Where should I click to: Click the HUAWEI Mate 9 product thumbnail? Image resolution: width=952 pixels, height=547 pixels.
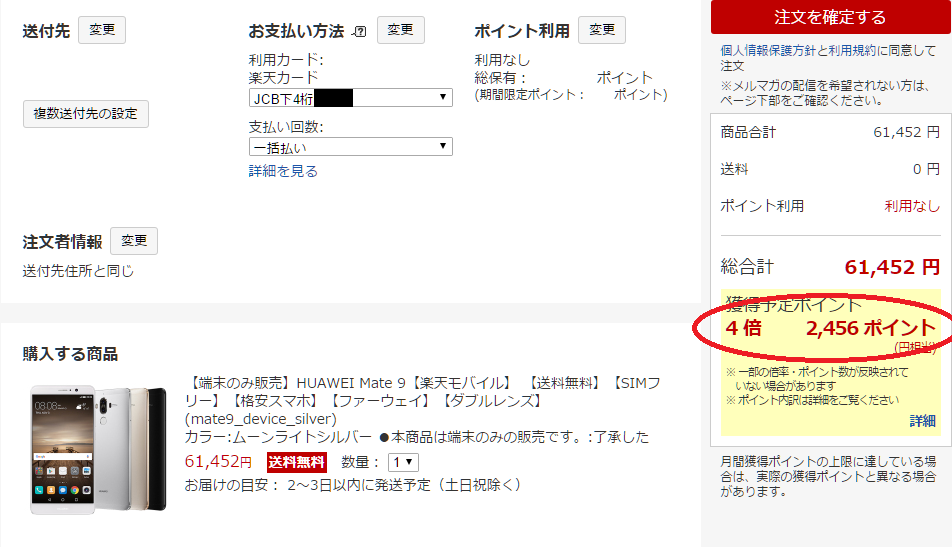[x=98, y=449]
